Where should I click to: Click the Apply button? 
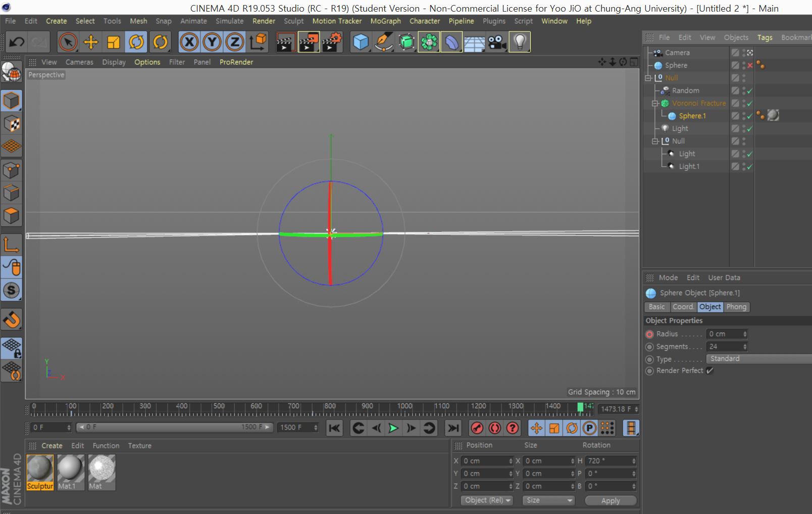coord(611,500)
